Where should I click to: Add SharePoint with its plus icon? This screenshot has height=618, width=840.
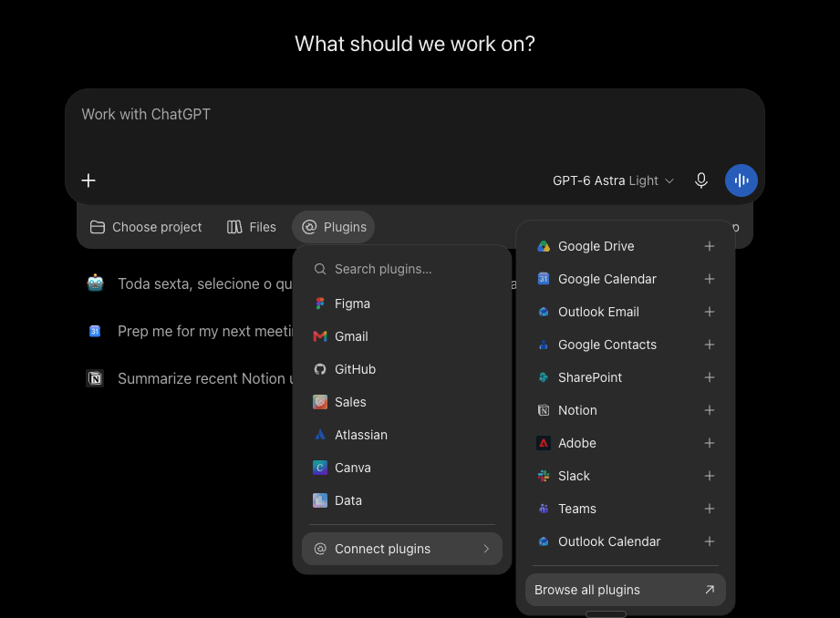click(x=710, y=377)
